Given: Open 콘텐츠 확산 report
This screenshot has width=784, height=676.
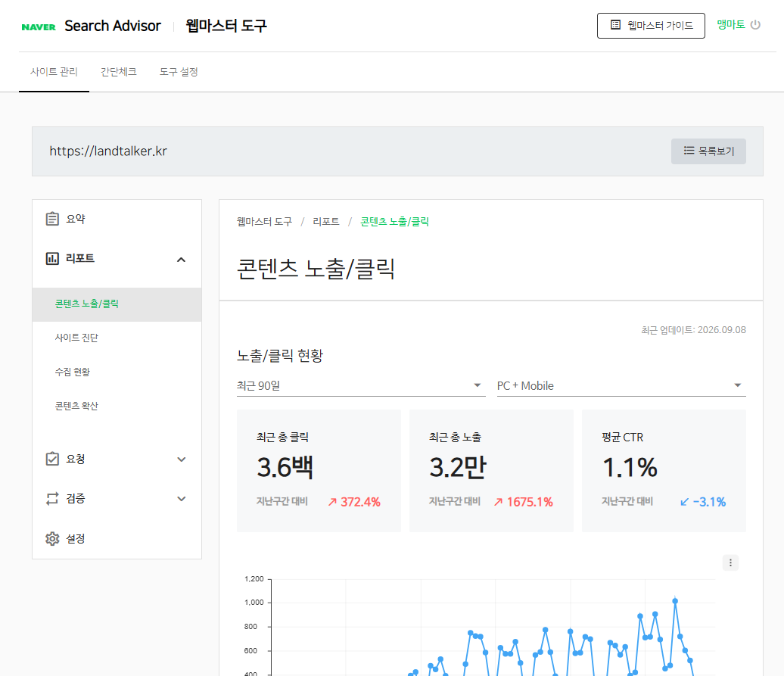Looking at the screenshot, I should 76,406.
